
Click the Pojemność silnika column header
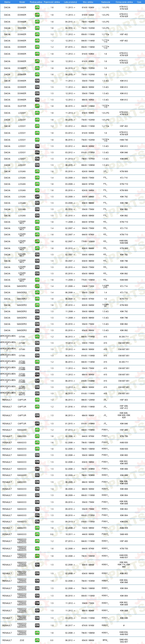click(52, 2)
